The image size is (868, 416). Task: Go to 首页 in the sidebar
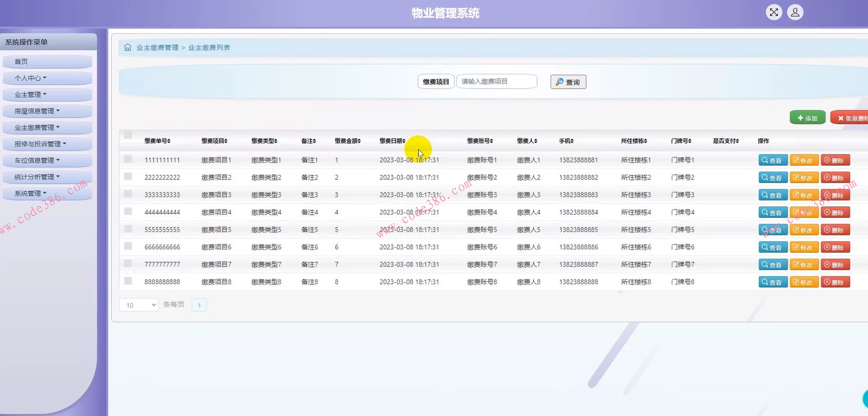pyautogui.click(x=47, y=61)
